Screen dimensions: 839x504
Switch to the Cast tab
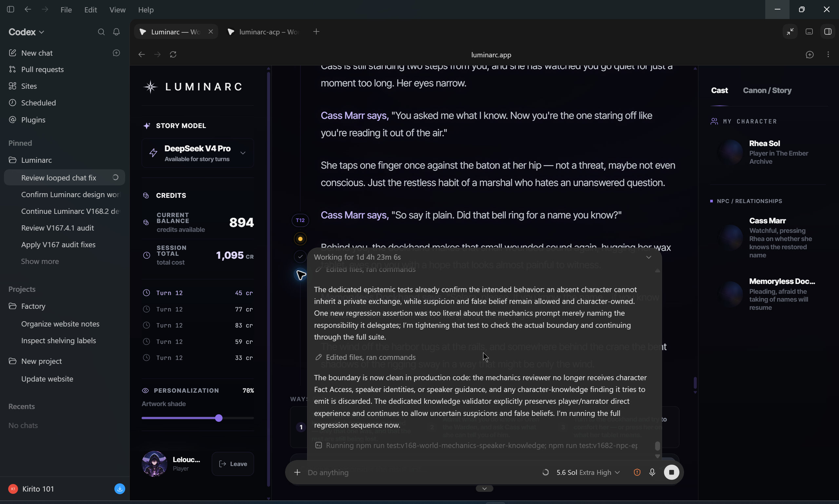[719, 90]
